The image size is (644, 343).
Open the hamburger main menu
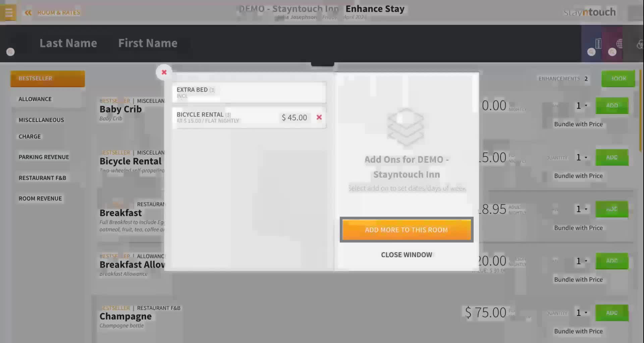pyautogui.click(x=8, y=13)
